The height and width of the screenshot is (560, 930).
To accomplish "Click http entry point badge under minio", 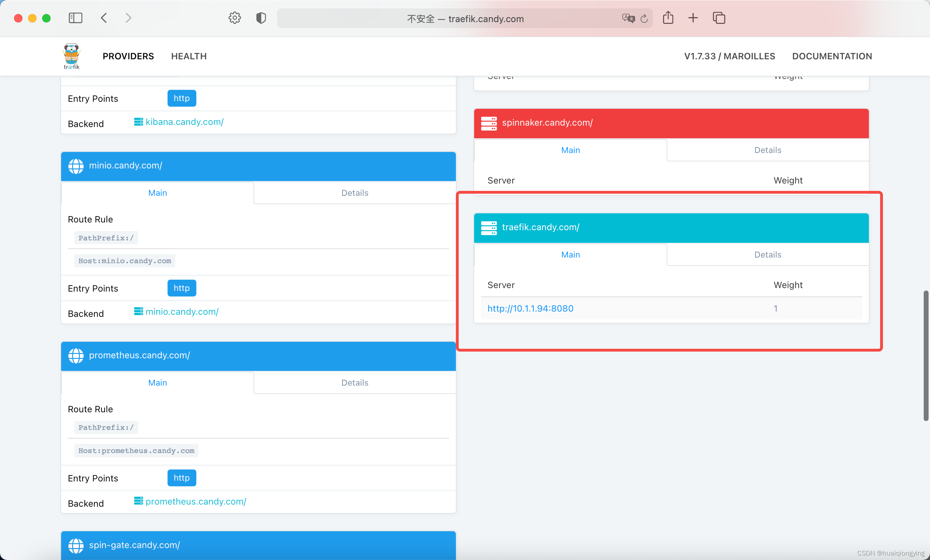I will click(x=182, y=288).
